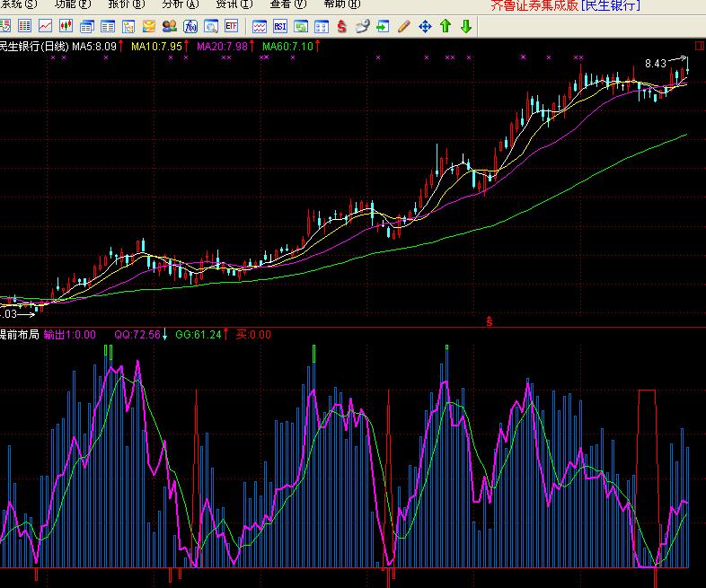Click the wavy indicator lines icon
Image resolution: width=706 pixels, height=588 pixels.
pyautogui.click(x=260, y=27)
